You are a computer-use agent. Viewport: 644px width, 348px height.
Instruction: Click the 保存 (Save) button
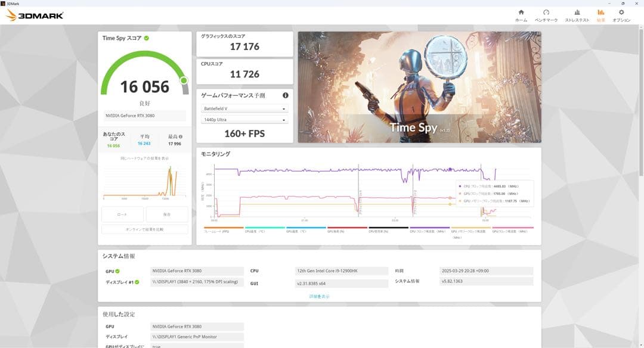(x=166, y=214)
